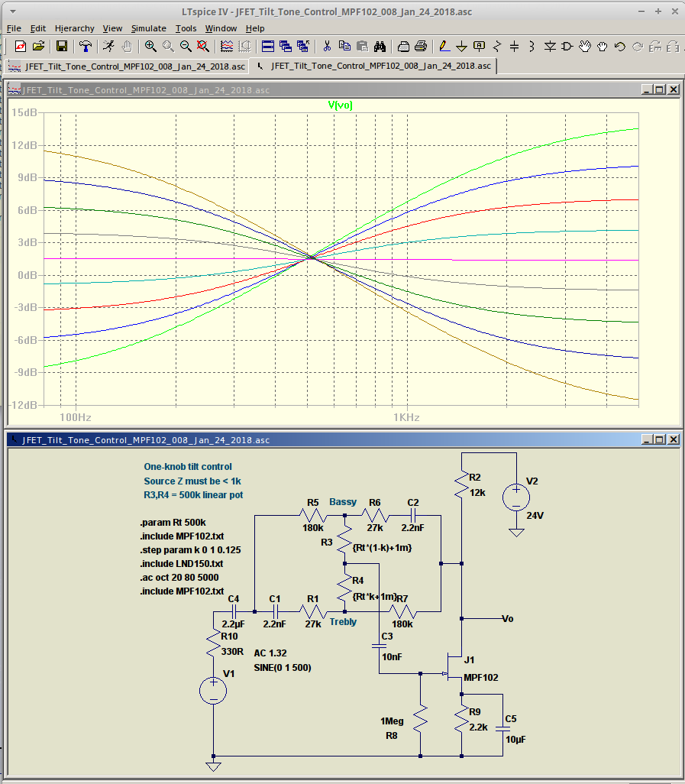Click the V2 24V voltage source
685x784 pixels.
click(x=516, y=497)
